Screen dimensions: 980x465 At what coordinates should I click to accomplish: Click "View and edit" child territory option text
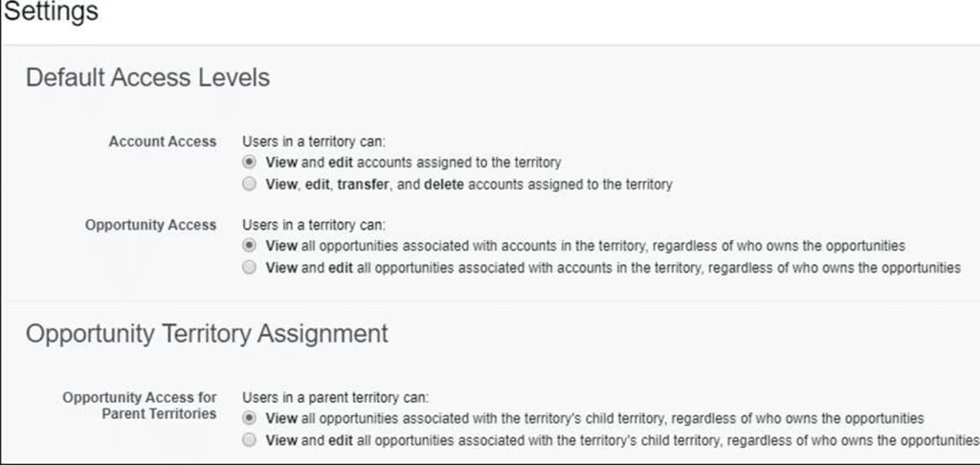click(617, 440)
